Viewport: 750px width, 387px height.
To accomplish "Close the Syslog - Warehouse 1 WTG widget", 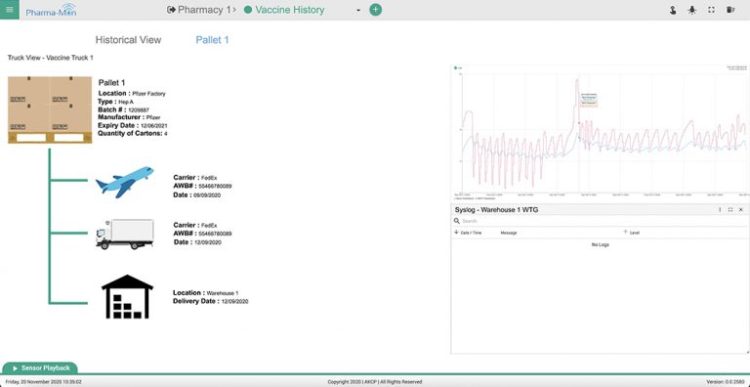I will tap(741, 210).
